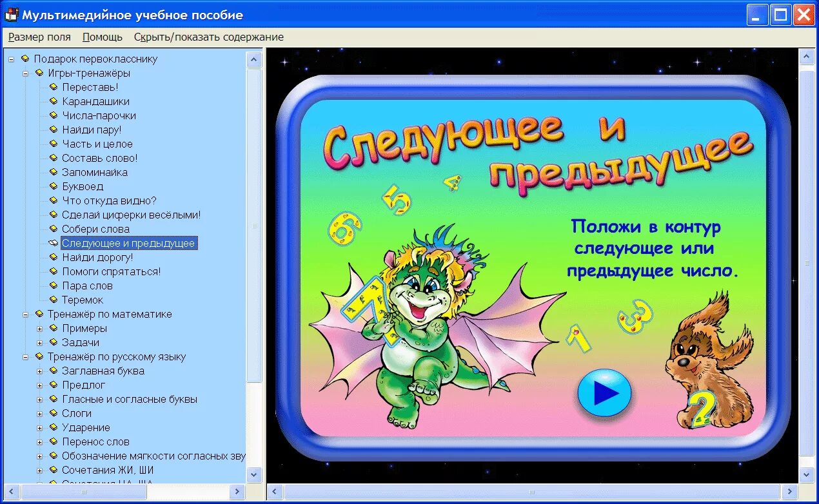Open Сделай циферки весёлыми! entry

[x=132, y=215]
